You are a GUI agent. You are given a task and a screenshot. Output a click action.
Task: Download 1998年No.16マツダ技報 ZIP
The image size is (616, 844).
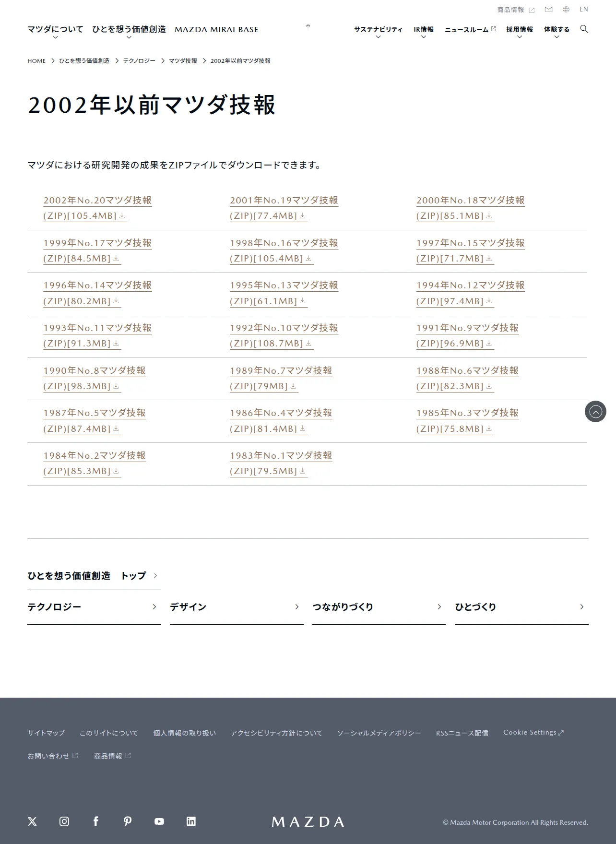coord(284,251)
